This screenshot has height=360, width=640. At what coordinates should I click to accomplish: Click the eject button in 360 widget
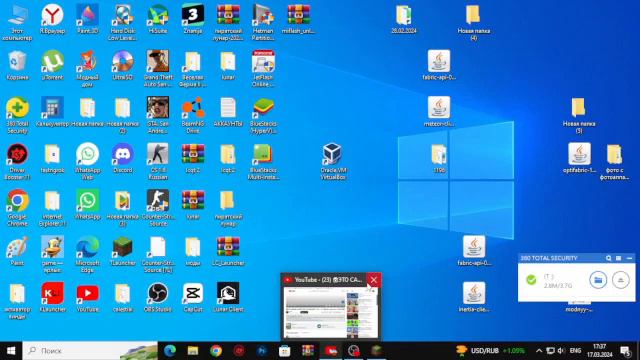pyautogui.click(x=621, y=280)
